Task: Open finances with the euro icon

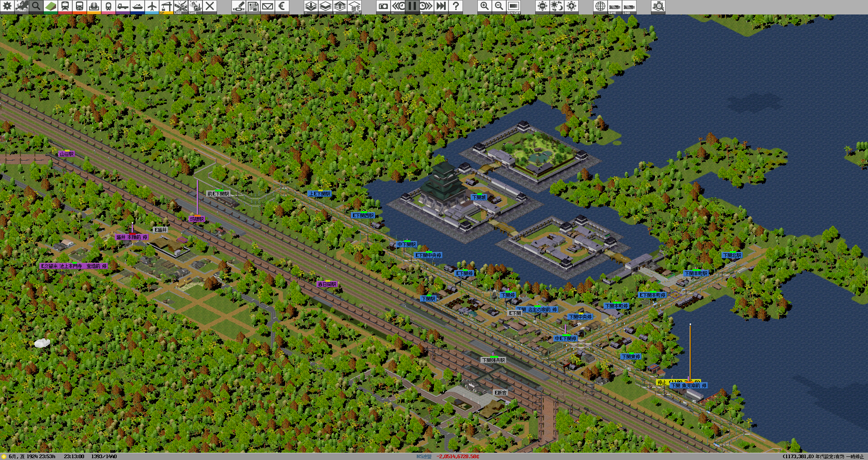Action: click(x=282, y=6)
